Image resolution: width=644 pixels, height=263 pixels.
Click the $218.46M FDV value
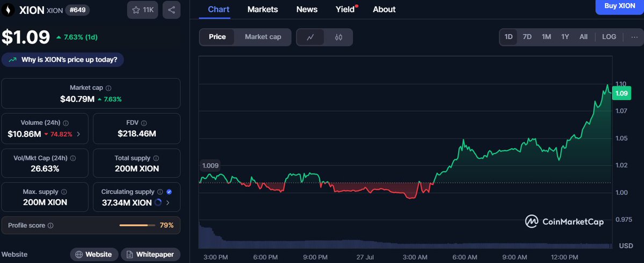coord(137,134)
